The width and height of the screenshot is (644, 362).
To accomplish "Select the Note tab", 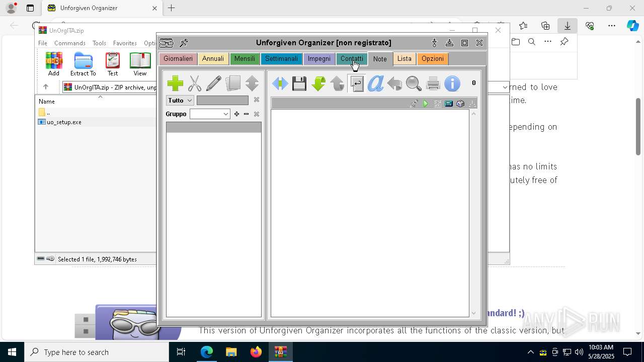I will (x=380, y=59).
